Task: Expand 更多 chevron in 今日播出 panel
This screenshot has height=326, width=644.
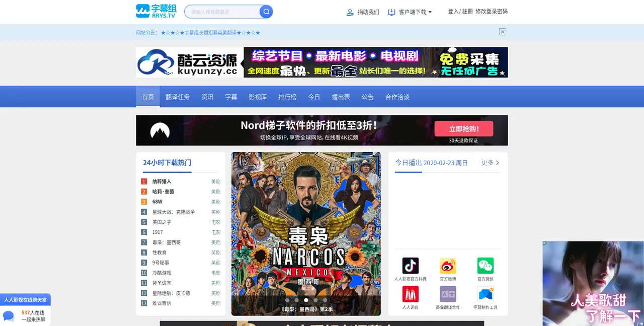Action: [x=498, y=163]
